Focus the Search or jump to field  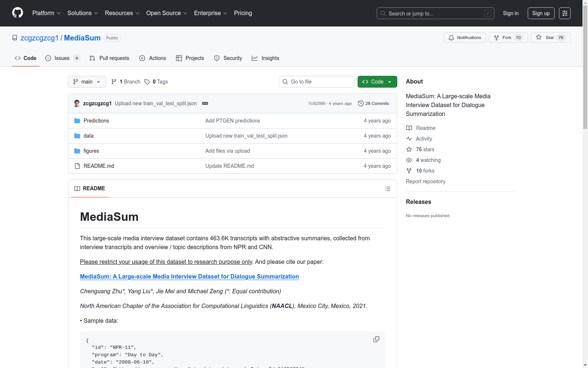(x=435, y=13)
